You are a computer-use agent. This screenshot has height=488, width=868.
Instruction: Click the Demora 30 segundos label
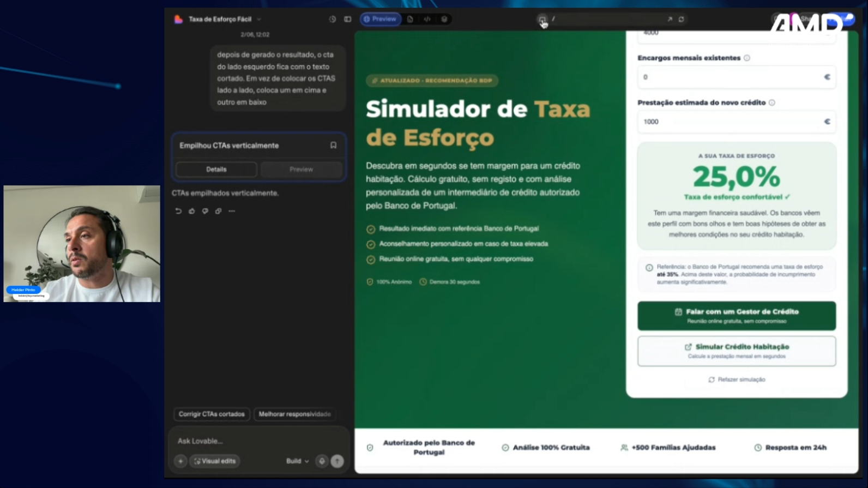[x=455, y=282]
